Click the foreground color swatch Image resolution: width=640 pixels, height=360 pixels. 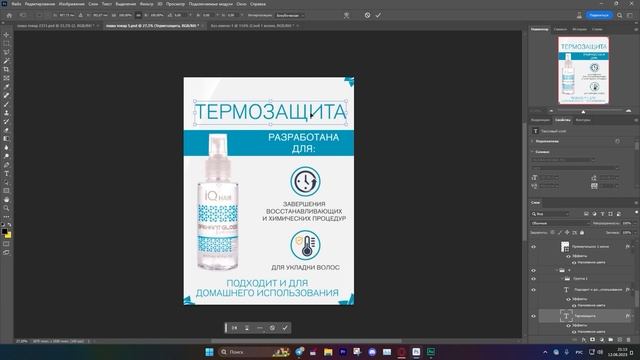[4, 231]
